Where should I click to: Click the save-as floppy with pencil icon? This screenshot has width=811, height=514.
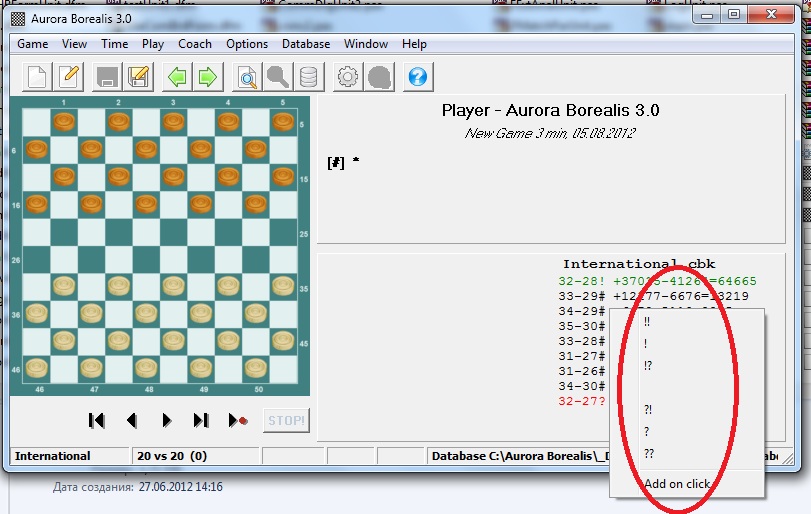tap(139, 76)
